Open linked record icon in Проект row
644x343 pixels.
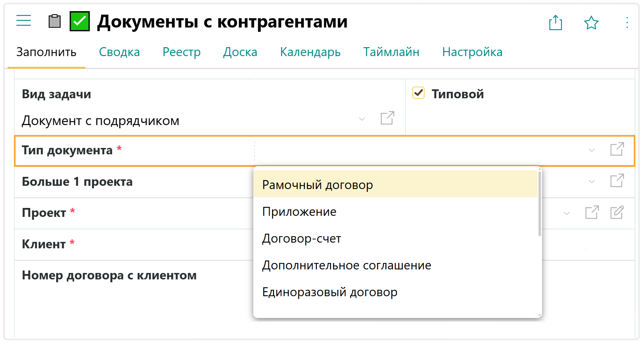click(592, 212)
